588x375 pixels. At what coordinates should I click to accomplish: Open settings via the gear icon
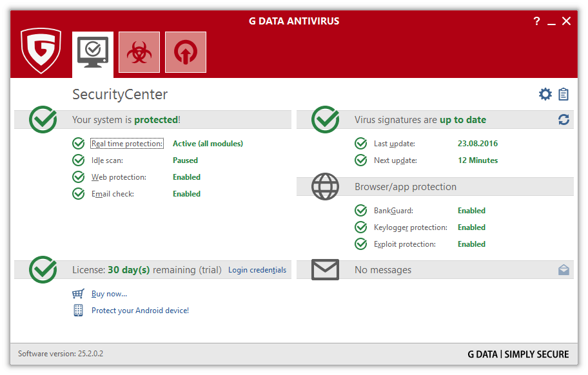545,94
